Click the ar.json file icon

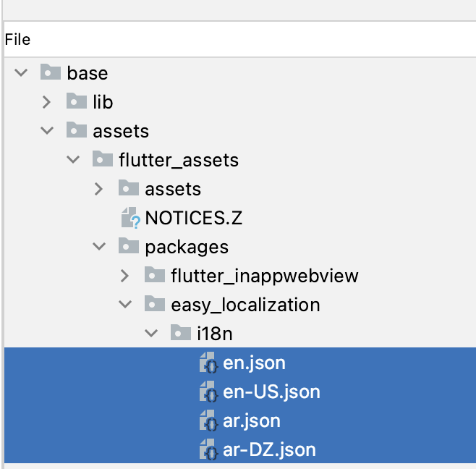(x=208, y=421)
